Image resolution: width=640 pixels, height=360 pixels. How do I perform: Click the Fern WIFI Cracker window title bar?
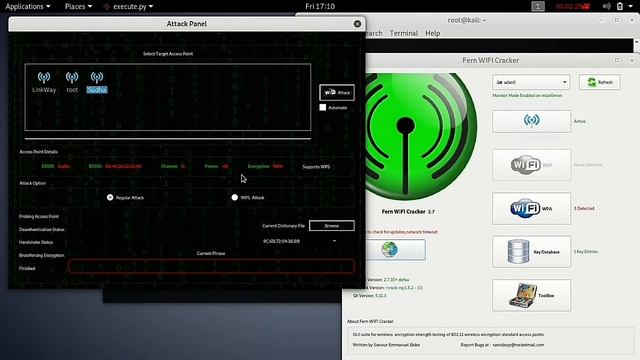(x=491, y=60)
